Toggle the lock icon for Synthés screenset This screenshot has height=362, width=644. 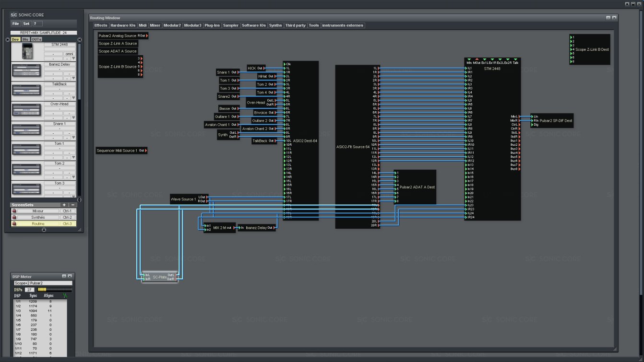point(14,217)
